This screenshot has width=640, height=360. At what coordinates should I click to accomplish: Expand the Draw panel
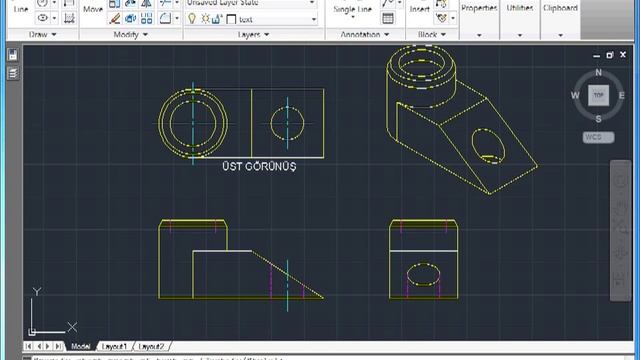pos(42,35)
